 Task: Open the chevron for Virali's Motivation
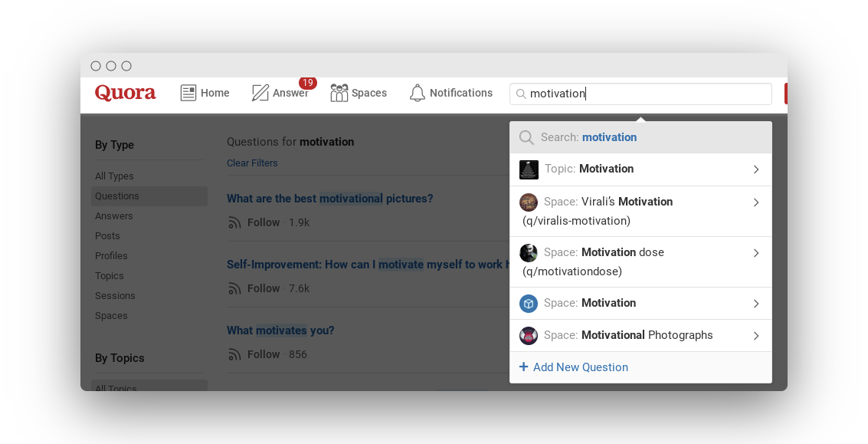[756, 202]
